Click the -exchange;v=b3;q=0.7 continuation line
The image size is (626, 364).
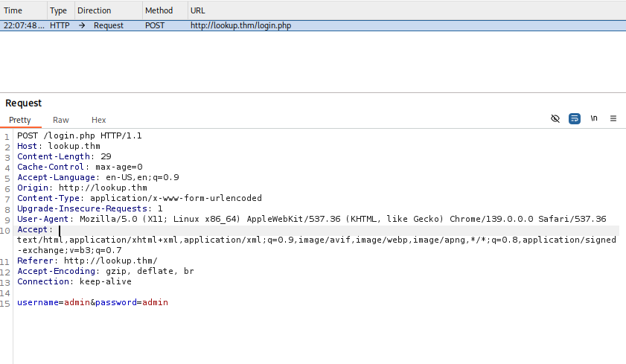click(x=69, y=250)
